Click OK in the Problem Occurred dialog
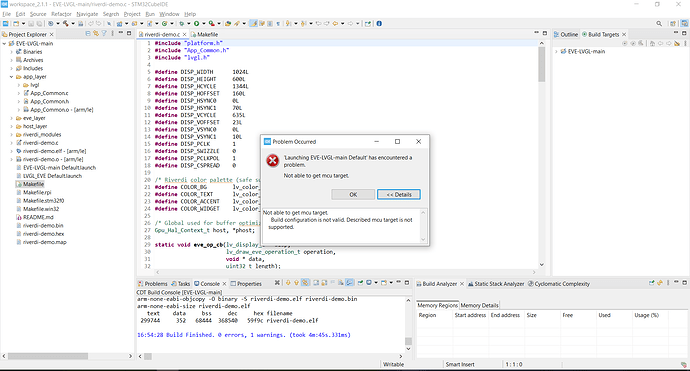Viewport: 690px width, 371px height. coord(353,195)
